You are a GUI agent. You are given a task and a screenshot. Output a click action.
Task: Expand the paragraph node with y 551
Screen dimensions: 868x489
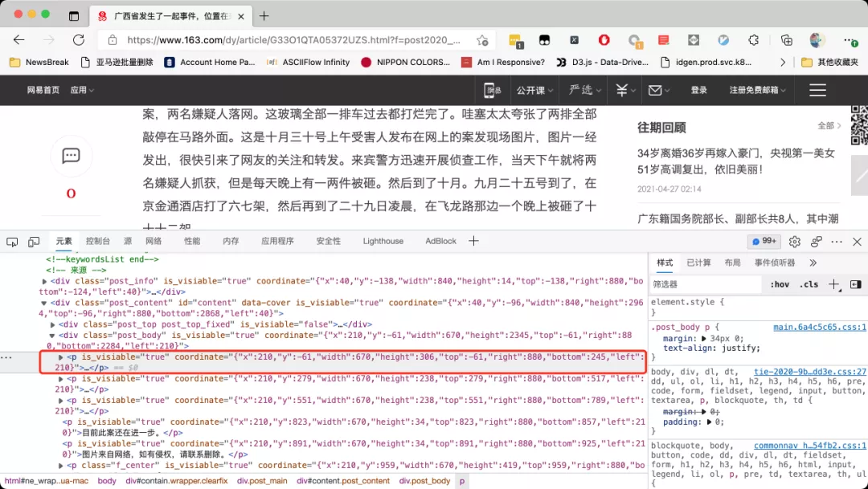tap(61, 401)
